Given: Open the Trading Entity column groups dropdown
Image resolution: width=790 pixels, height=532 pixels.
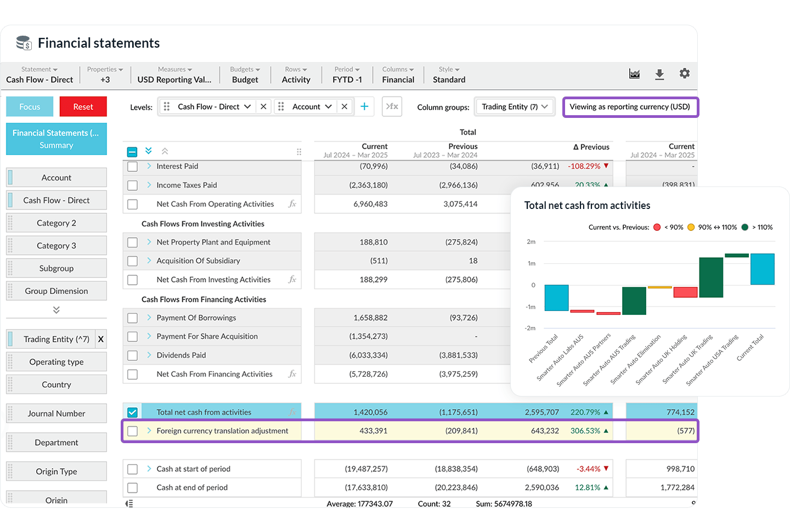Looking at the screenshot, I should coord(514,106).
